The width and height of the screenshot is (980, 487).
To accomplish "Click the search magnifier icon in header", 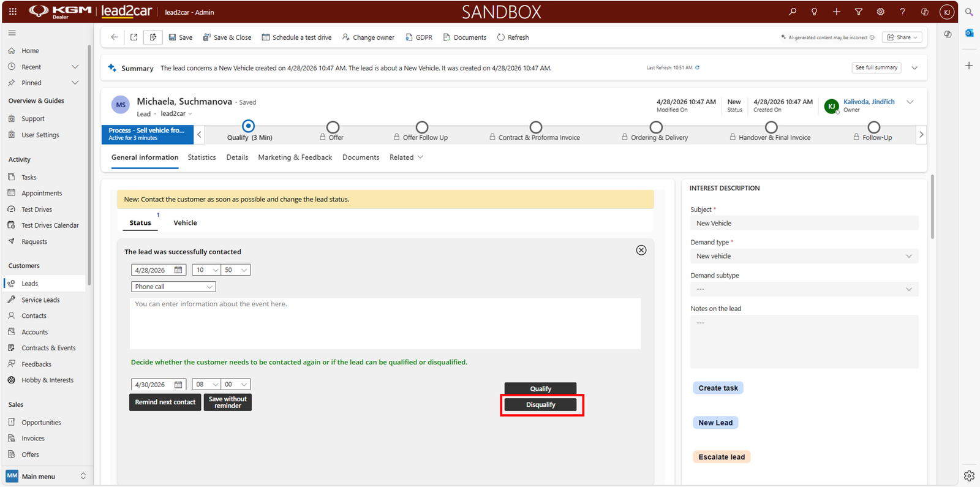I will click(x=793, y=12).
